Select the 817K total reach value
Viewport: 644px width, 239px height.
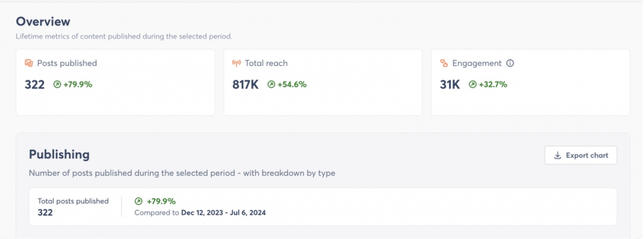[246, 84]
